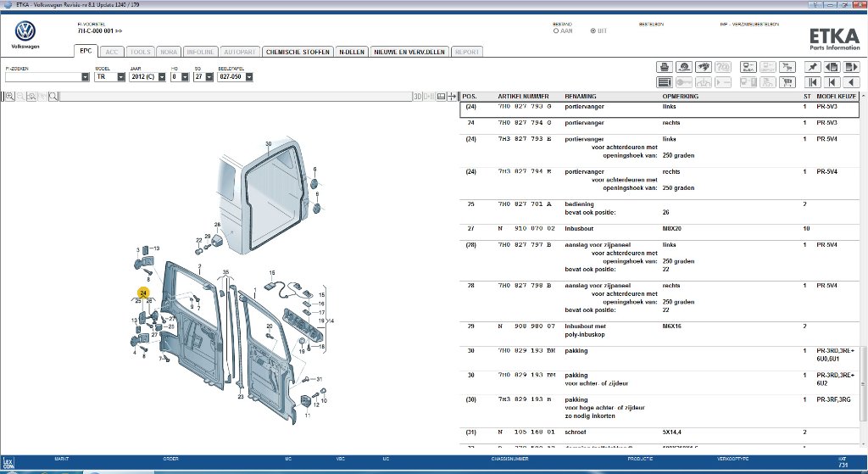This screenshot has width=868, height=474.
Task: Click the expand arrow icon above diagram
Action: tap(452, 97)
